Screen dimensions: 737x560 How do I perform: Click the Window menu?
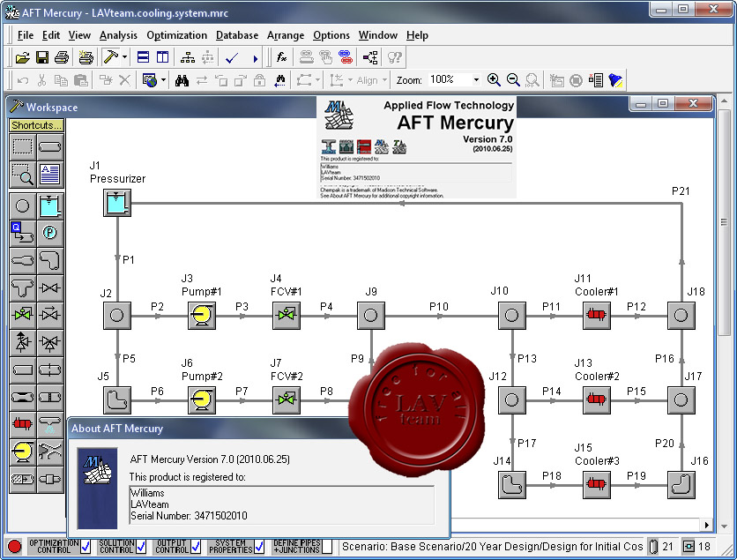point(378,35)
